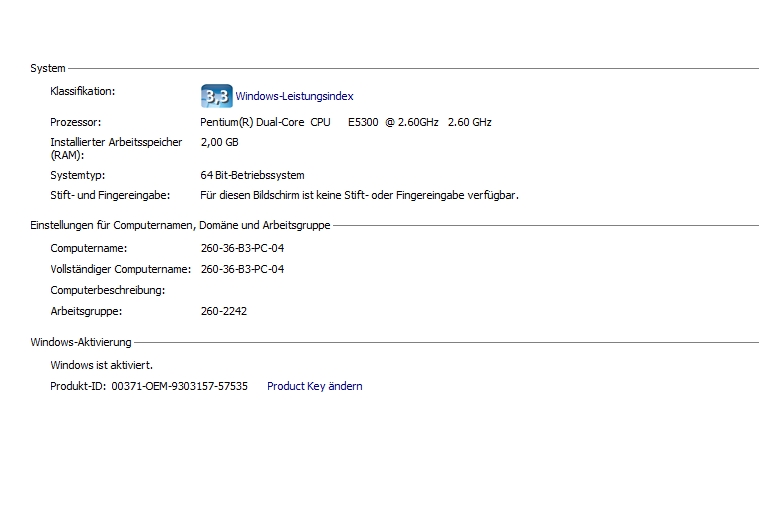Select the 64 Bit-Betriebssystem text
The width and height of the screenshot is (759, 506).
coord(252,175)
